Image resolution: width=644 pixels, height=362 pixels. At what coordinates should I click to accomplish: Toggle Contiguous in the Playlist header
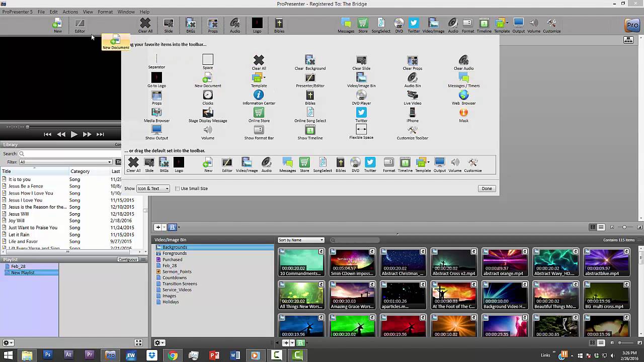pos(128,259)
